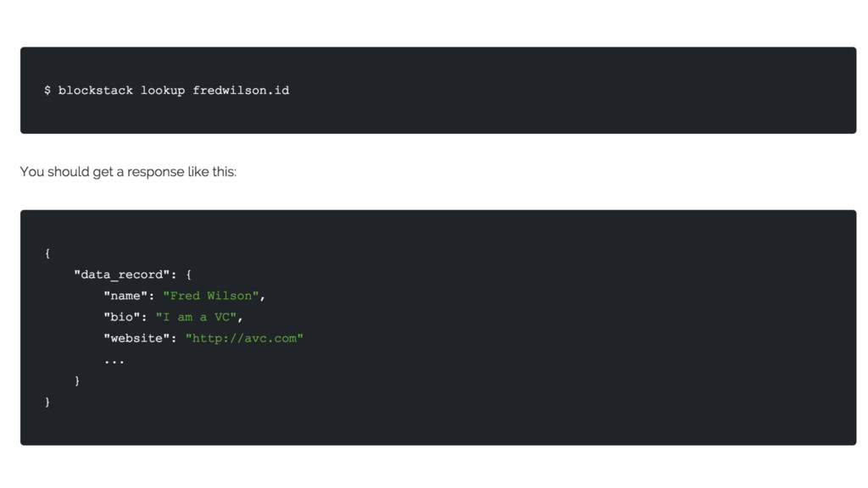This screenshot has height=488, width=868.
Task: Click the "I am a VC" value
Action: [196, 317]
